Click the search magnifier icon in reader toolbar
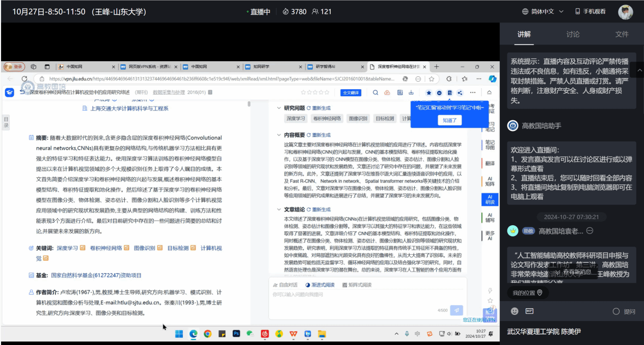 (375, 93)
